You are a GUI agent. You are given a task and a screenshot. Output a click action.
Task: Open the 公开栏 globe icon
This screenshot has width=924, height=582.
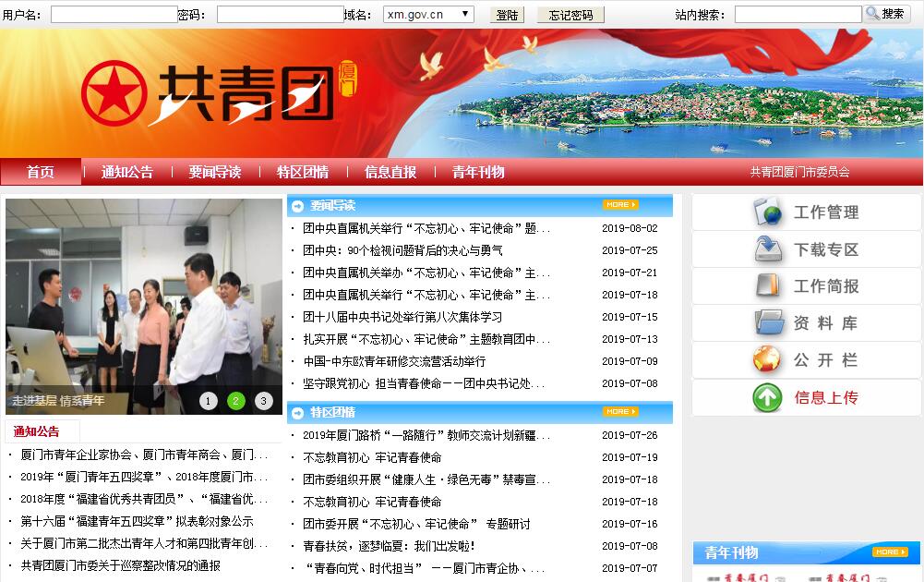coord(767,359)
